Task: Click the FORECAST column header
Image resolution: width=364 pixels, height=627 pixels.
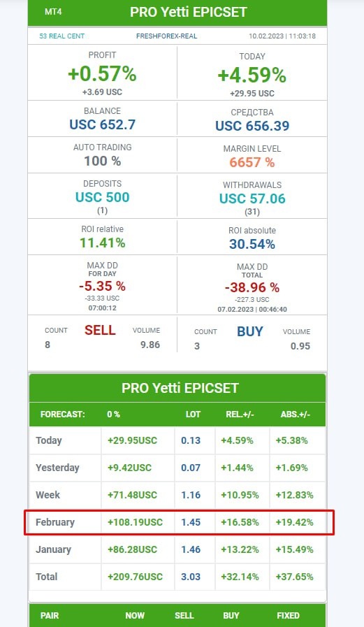Action: tap(63, 415)
